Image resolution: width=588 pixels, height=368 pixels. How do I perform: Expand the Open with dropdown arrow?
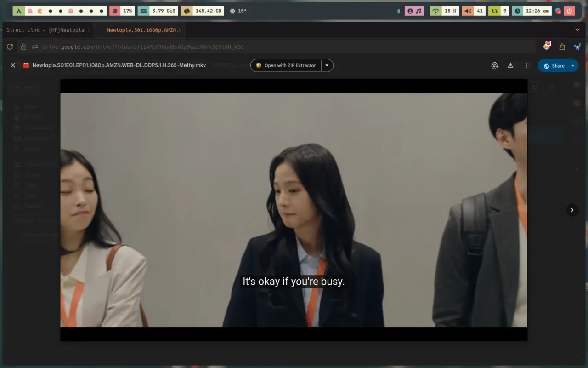click(327, 65)
